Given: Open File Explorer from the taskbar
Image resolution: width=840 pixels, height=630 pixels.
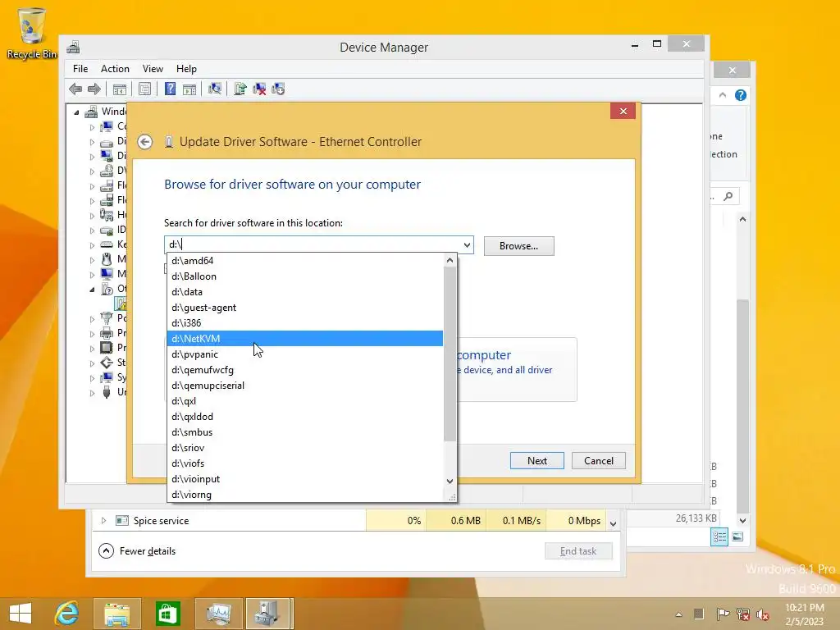Looking at the screenshot, I should [116, 614].
